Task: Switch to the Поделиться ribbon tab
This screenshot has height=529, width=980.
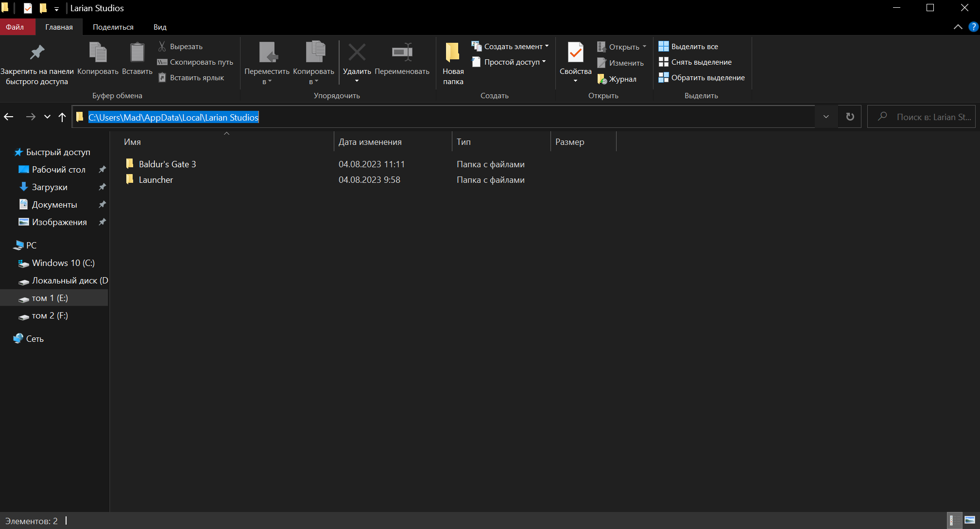Action: [x=113, y=27]
